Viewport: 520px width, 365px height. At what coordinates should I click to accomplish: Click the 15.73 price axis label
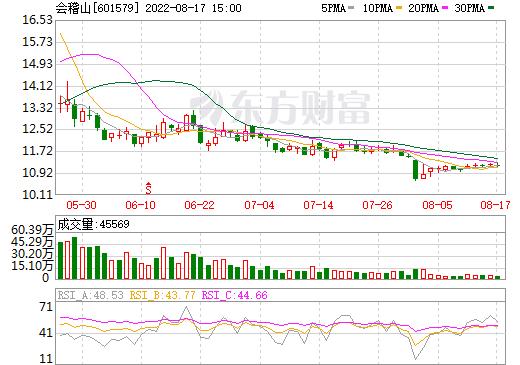coord(37,42)
